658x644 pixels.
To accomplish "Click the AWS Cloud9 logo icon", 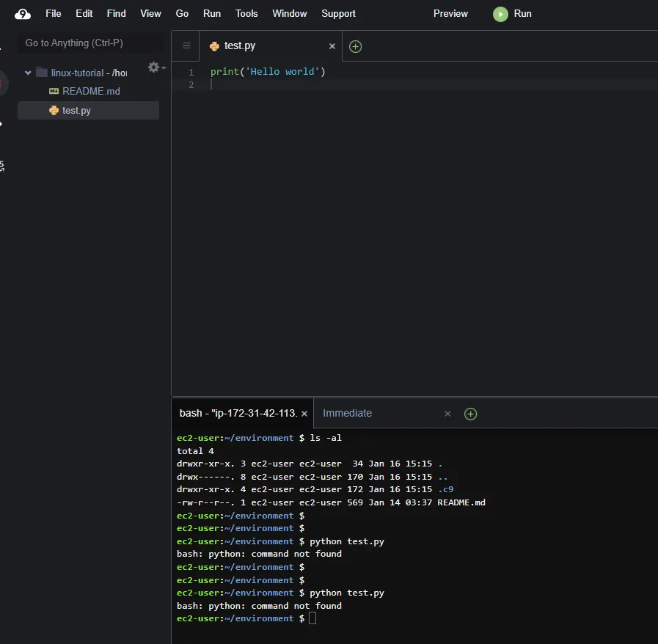I will coord(23,14).
